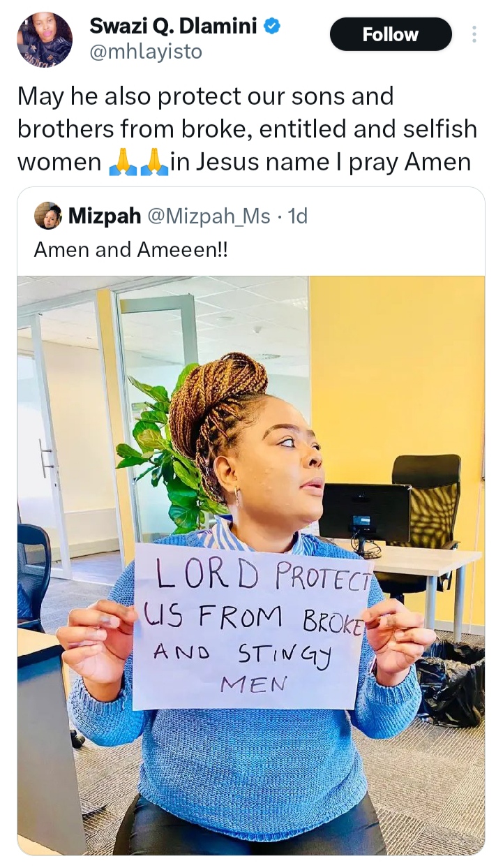The height and width of the screenshot is (868, 496).
Task: Open Swazi Q. Dlamini's profile picture
Action: (44, 39)
